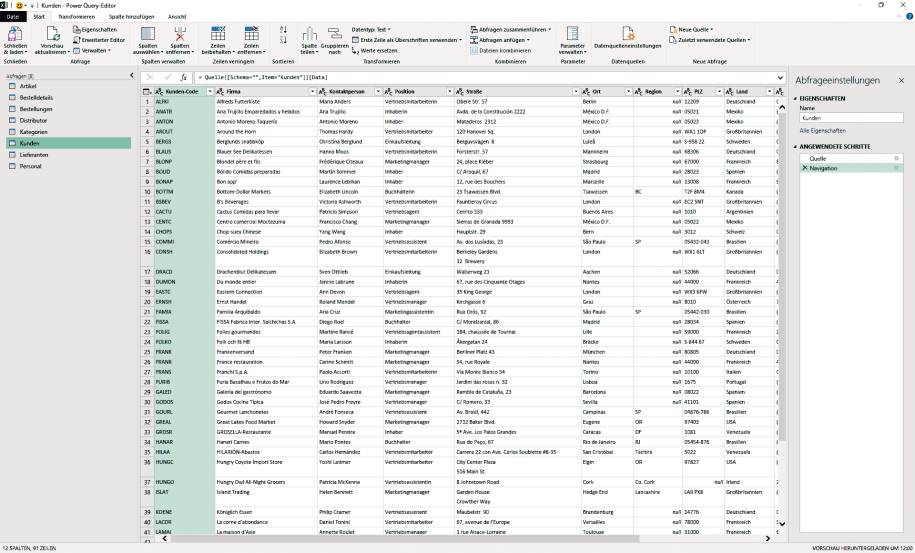The width and height of the screenshot is (915, 553).
Task: Open settings gear for Quelle step
Action: coord(896,159)
